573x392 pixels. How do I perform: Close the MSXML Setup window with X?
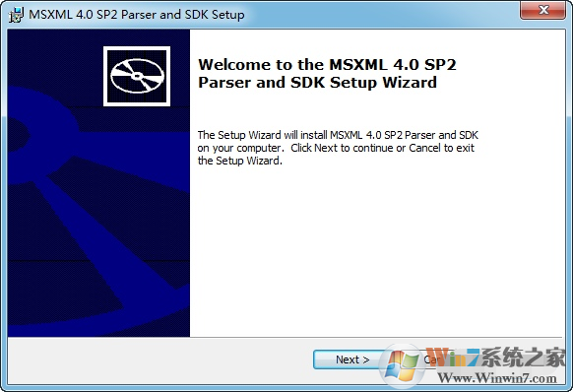click(543, 10)
